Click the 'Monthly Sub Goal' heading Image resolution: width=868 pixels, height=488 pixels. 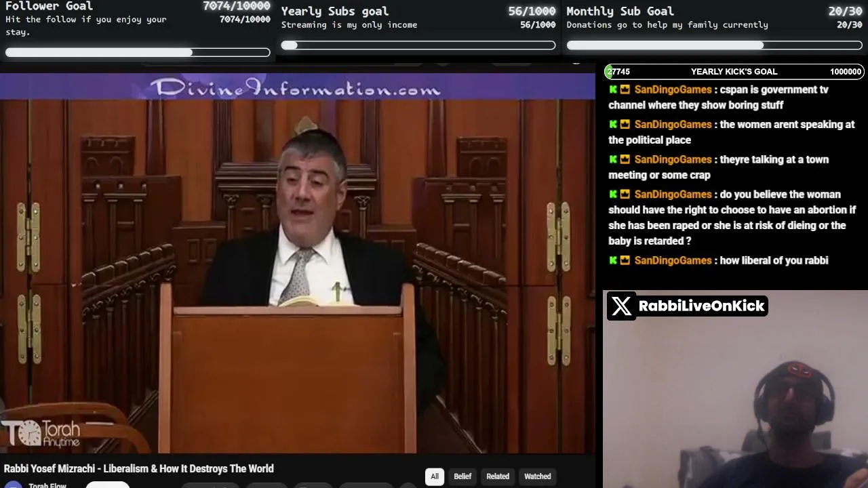[x=620, y=12]
